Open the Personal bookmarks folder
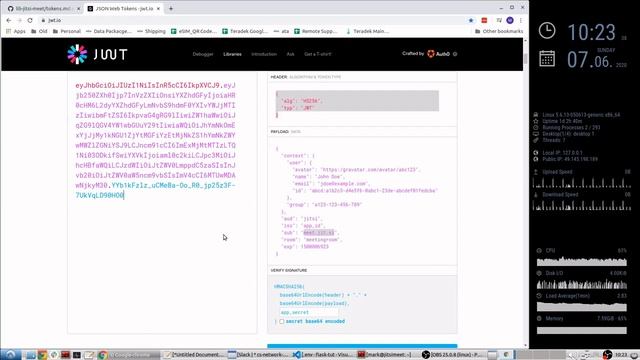Screen dimensions: 640x360 click(67, 31)
